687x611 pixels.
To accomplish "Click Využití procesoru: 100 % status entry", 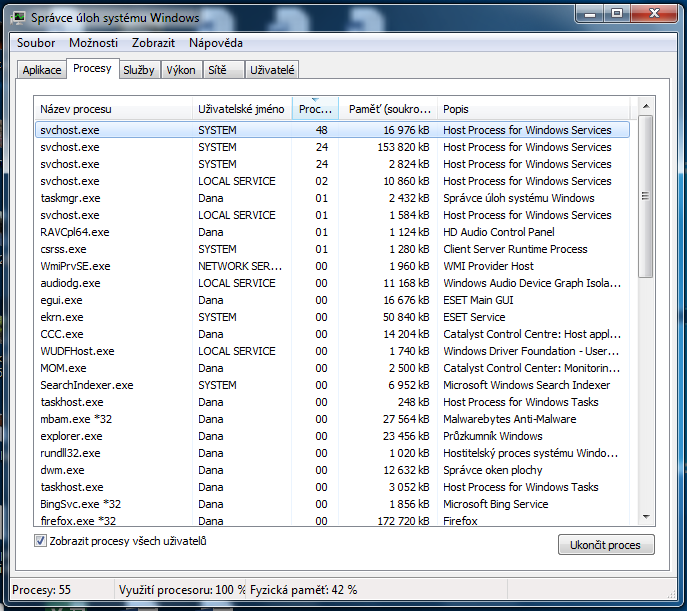I will 181,590.
